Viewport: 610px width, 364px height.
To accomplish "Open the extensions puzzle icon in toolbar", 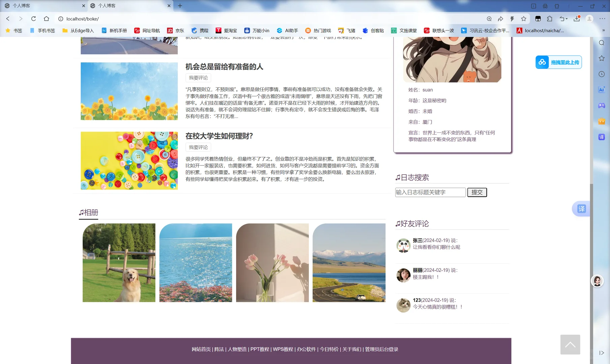I will [x=550, y=19].
